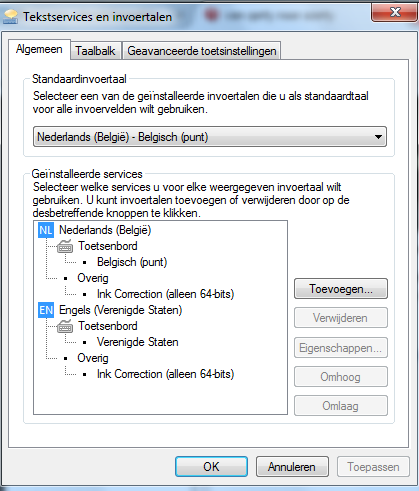
Task: Click the NL language badge icon
Action: pyautogui.click(x=46, y=230)
